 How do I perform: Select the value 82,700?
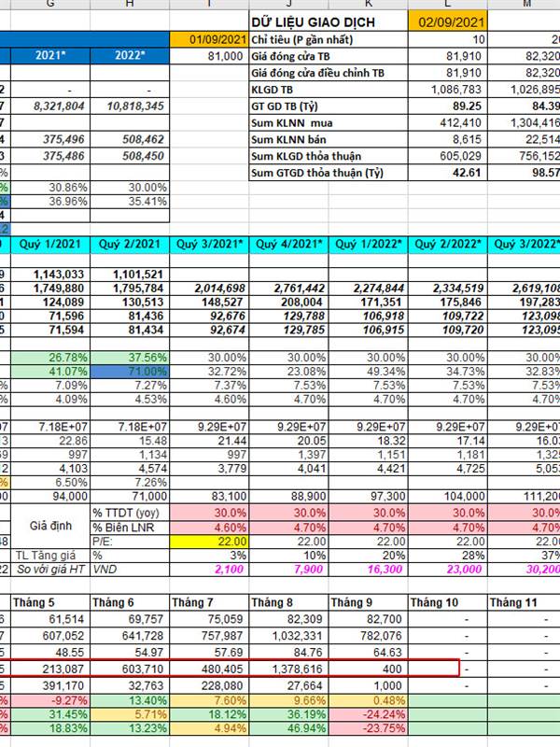[x=368, y=619]
